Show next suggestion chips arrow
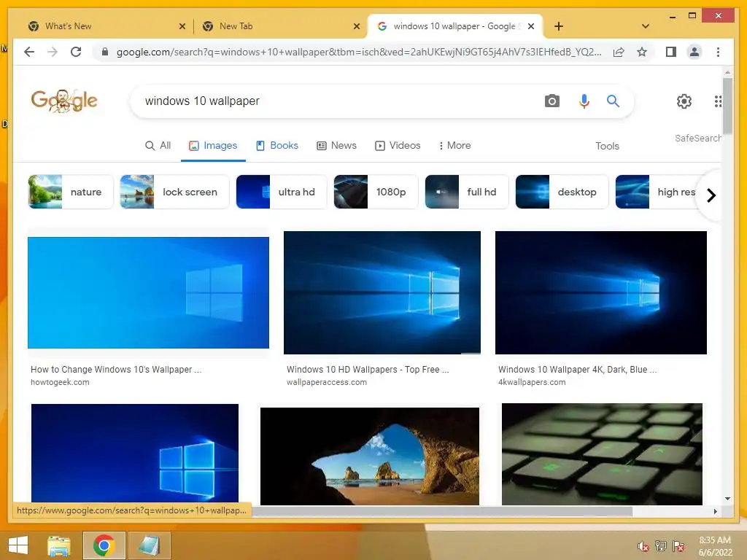The height and width of the screenshot is (560, 747). (x=711, y=195)
